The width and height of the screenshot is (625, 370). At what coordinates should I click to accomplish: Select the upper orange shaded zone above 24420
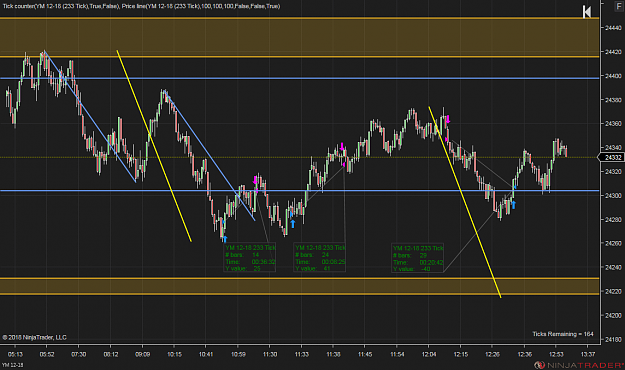[299, 37]
